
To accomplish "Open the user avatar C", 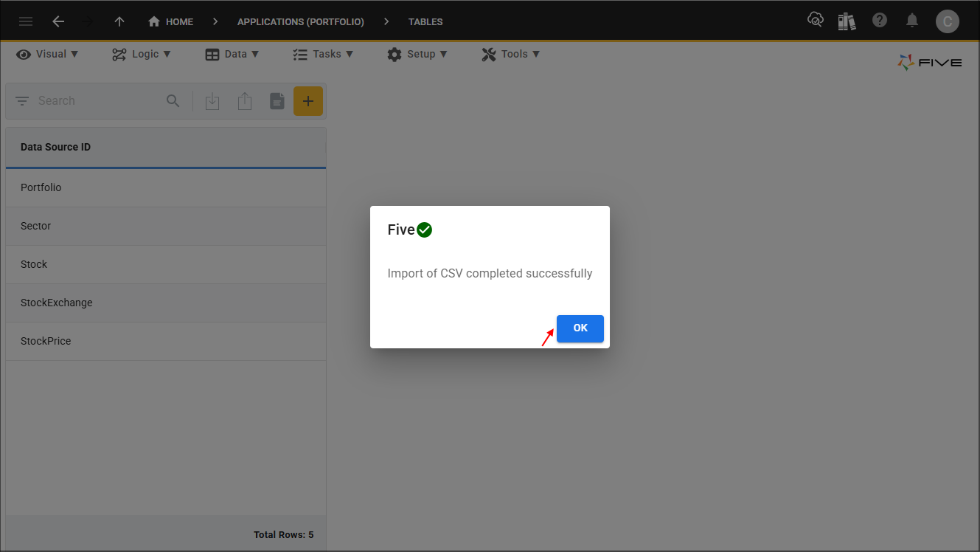I will click(x=948, y=21).
